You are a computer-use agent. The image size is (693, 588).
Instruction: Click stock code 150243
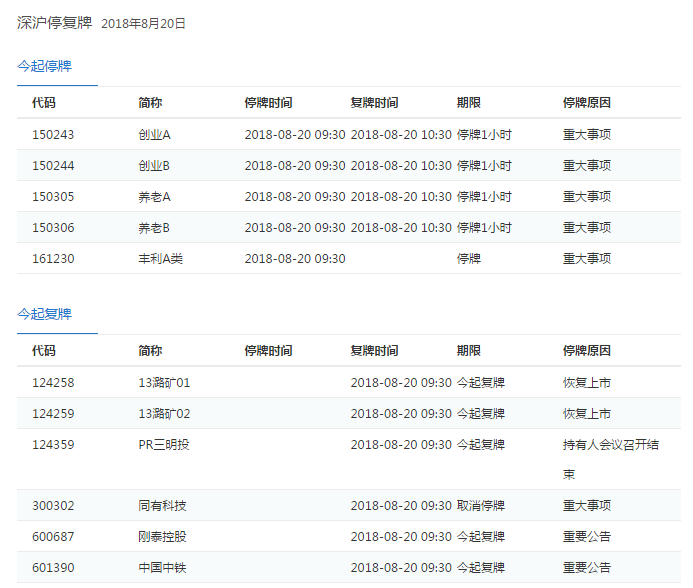click(x=53, y=135)
